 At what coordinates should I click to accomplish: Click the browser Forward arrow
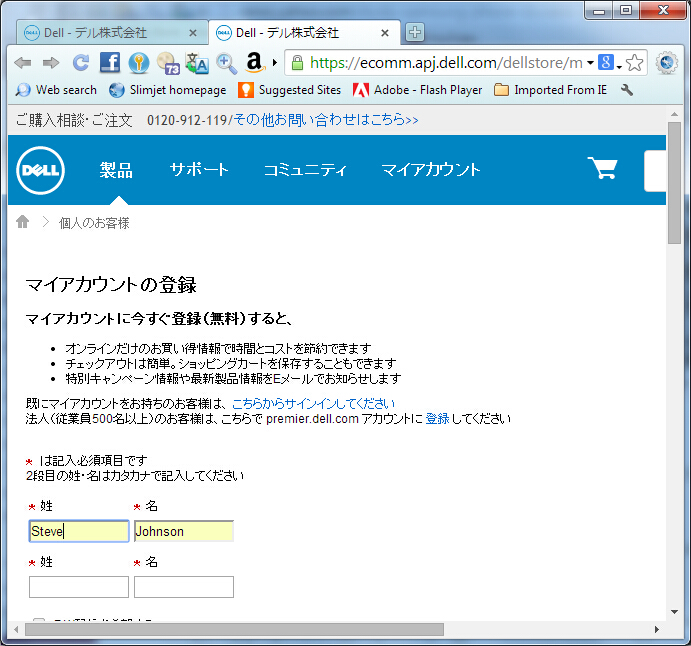click(51, 63)
